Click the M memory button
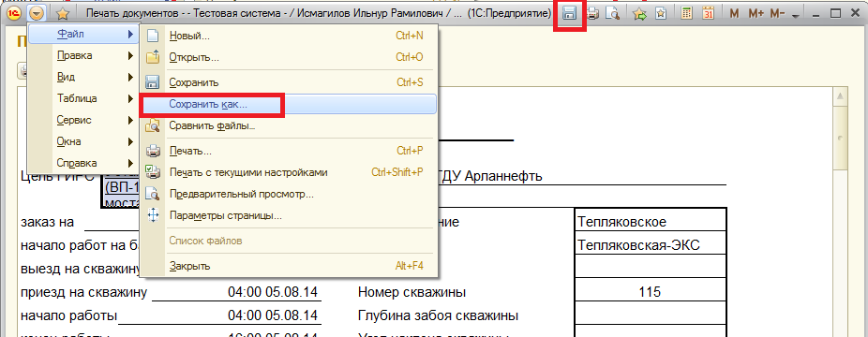This screenshot has width=868, height=337. click(x=734, y=14)
